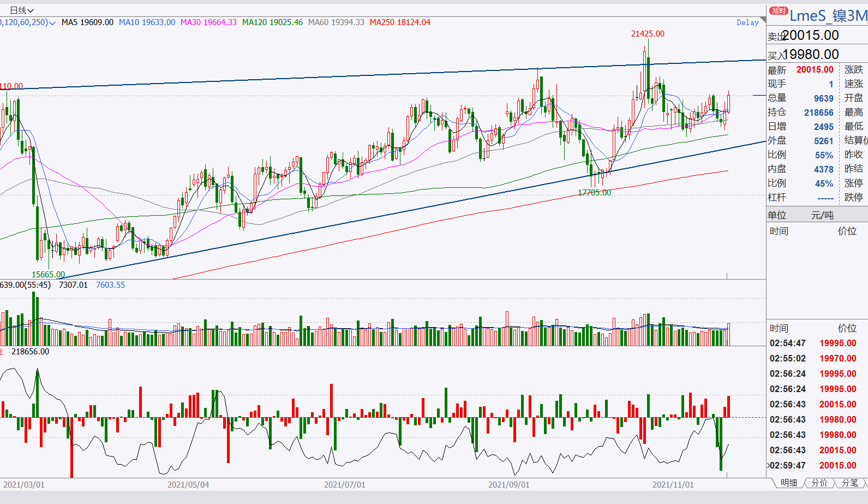Click the 7307.01 volume indicator value

click(x=73, y=285)
